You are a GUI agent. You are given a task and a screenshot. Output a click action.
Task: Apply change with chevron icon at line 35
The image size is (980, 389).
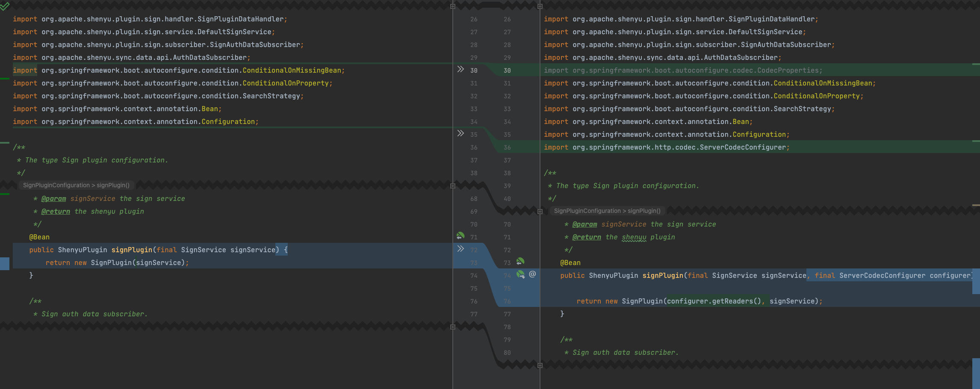[x=460, y=133]
